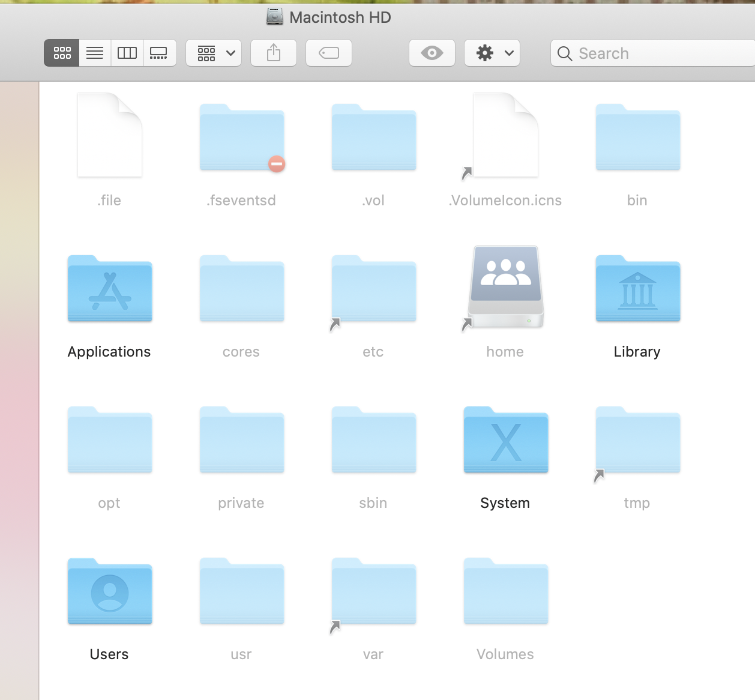Image resolution: width=755 pixels, height=700 pixels.
Task: Select the Applications folder icon
Action: point(110,289)
